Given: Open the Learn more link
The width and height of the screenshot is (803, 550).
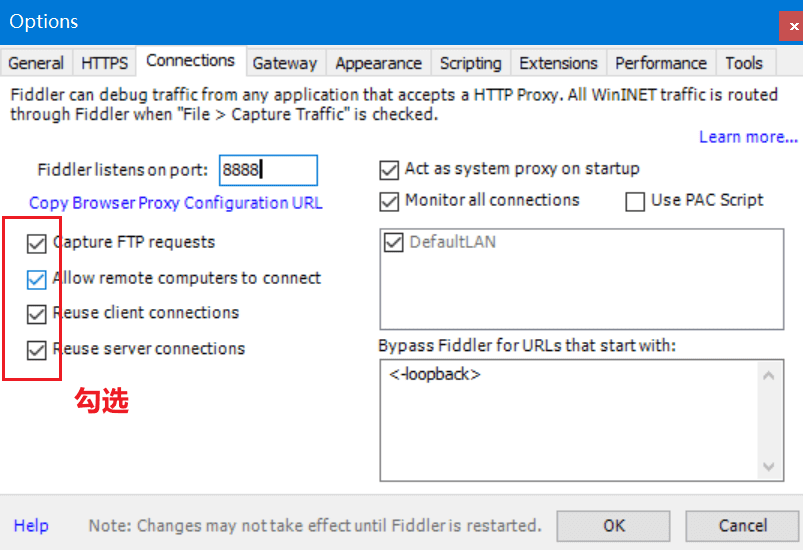Looking at the screenshot, I should tap(748, 137).
